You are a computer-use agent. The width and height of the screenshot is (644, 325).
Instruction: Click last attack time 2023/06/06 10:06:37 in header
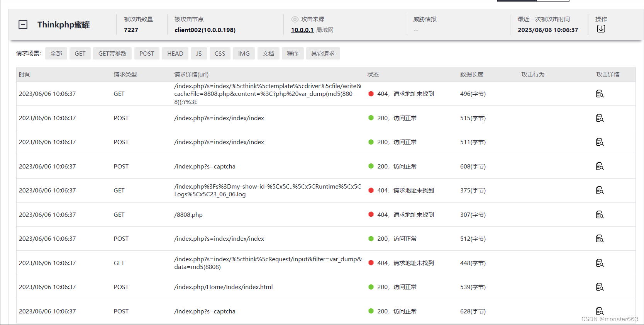[548, 30]
